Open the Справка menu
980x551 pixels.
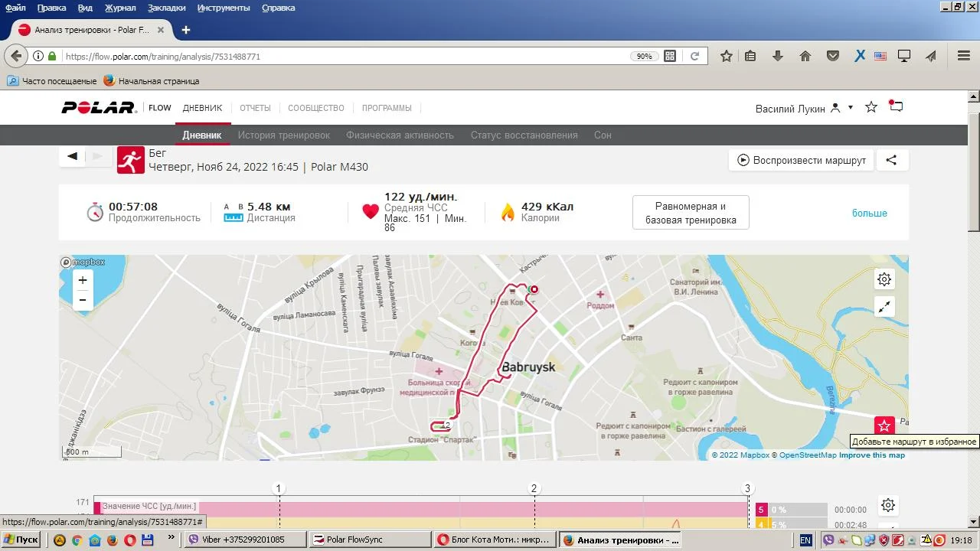pyautogui.click(x=279, y=8)
